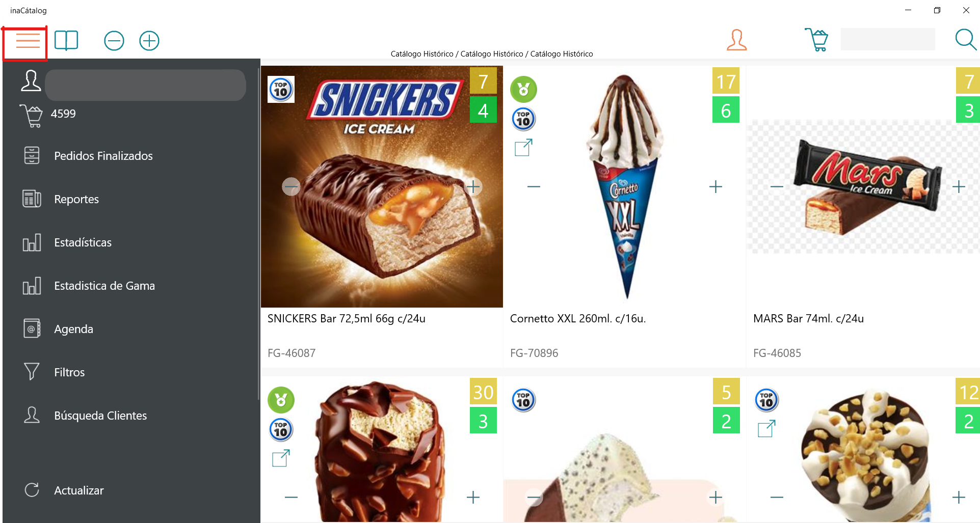
Task: Open the shopping cart in top toolbar
Action: point(816,40)
